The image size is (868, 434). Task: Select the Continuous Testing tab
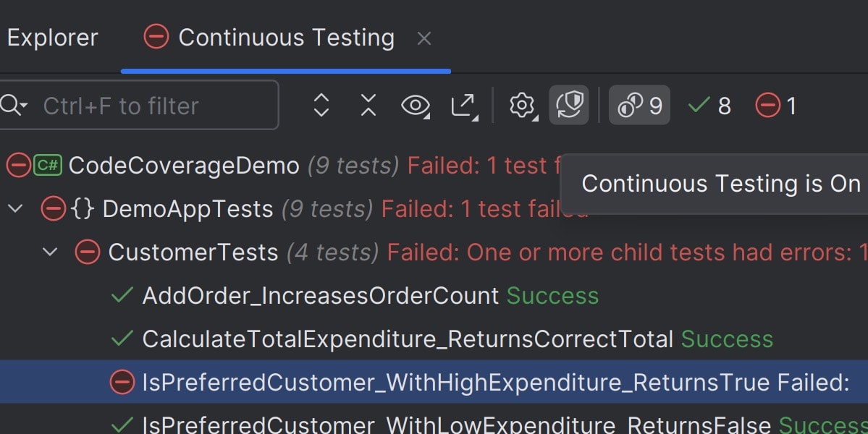click(x=286, y=38)
